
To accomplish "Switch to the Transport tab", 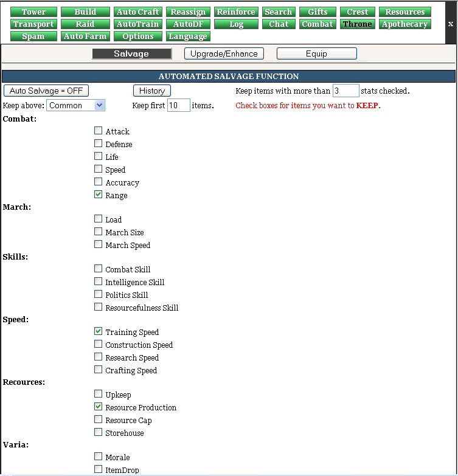I will pyautogui.click(x=33, y=24).
